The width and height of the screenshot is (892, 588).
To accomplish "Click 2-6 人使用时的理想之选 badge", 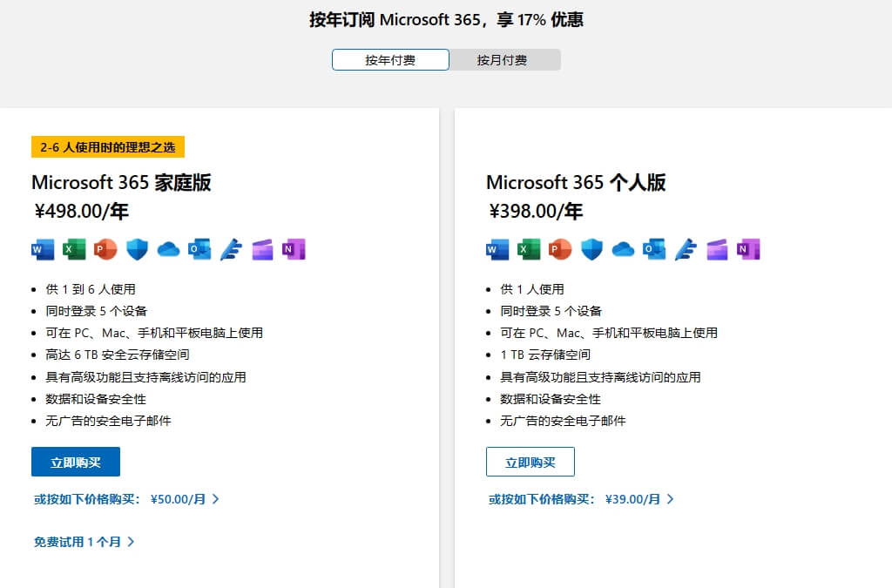I will (x=108, y=147).
